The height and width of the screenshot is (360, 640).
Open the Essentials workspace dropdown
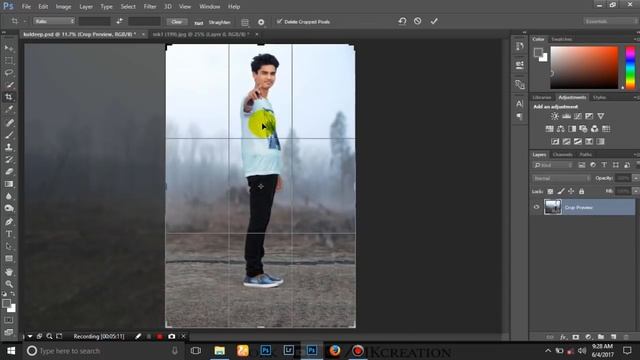click(x=610, y=21)
